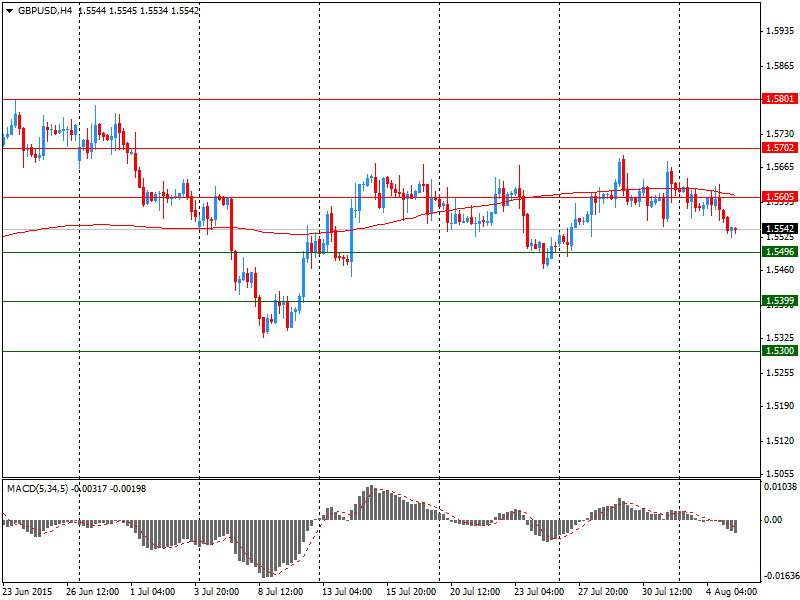Click the 27 Jul 20:00 time label
Viewport: 800px width, 600px height.
(x=603, y=592)
